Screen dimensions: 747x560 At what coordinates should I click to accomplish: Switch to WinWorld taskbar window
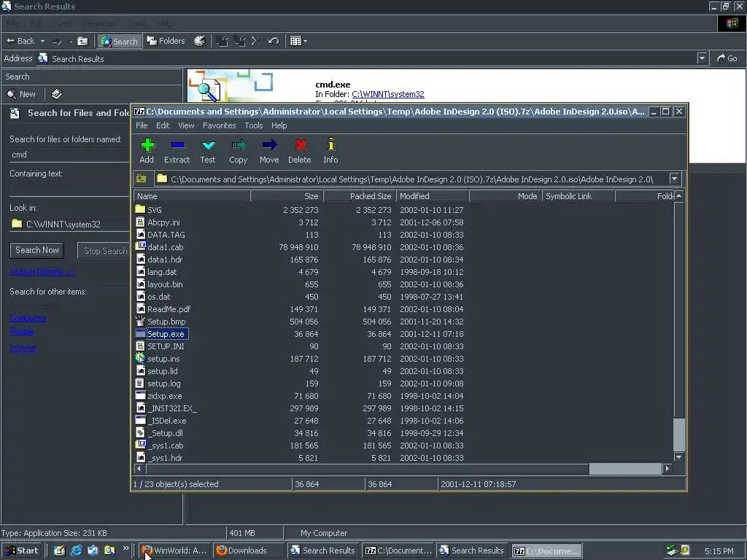(x=174, y=551)
